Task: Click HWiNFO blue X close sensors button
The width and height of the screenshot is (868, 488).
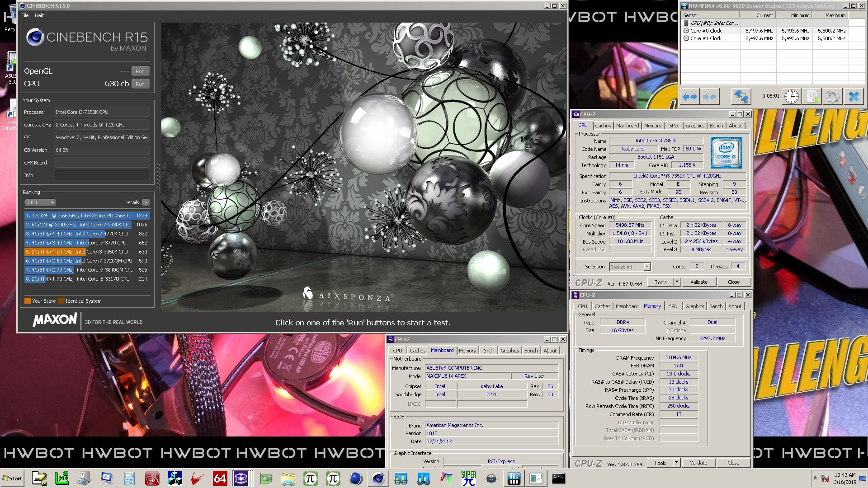Action: pos(854,97)
